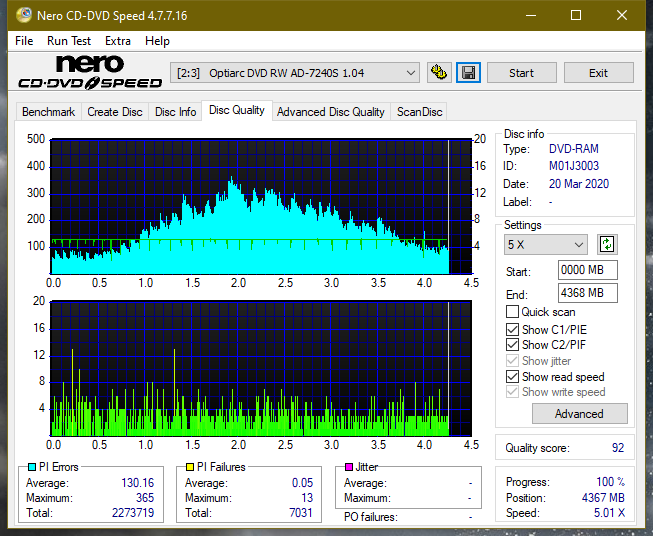The image size is (653, 536).
Task: Switch to the Create Disc tab
Action: pyautogui.click(x=115, y=112)
